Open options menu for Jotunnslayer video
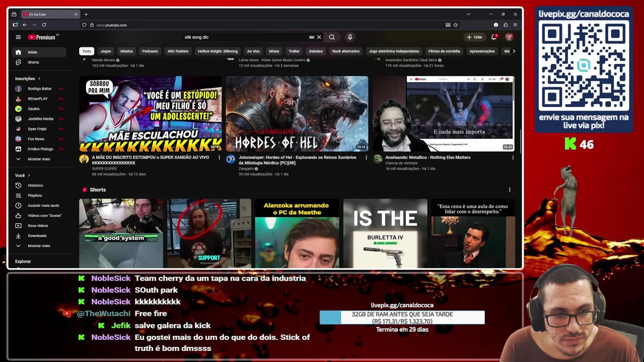 coord(366,158)
